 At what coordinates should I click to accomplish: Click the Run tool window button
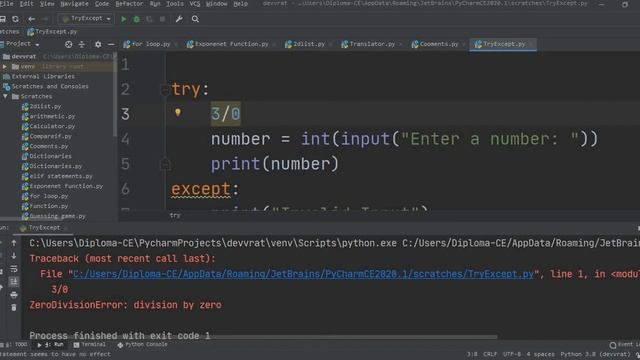click(x=51, y=345)
